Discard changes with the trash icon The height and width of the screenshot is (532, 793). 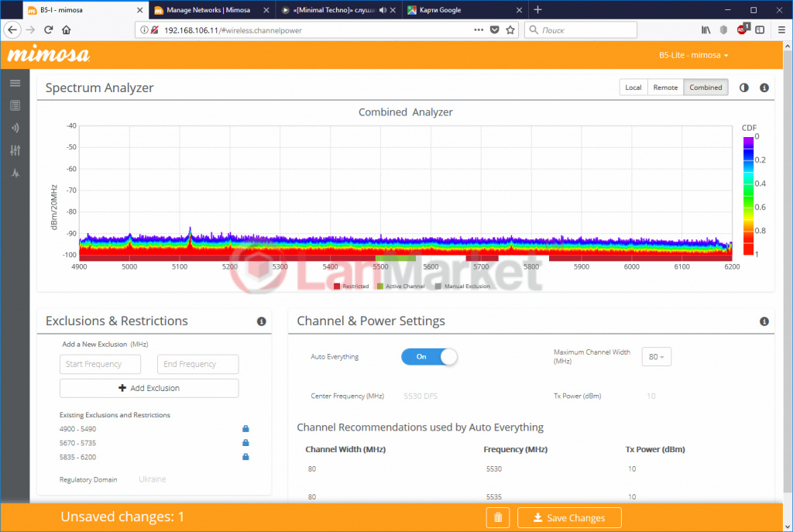(x=498, y=517)
